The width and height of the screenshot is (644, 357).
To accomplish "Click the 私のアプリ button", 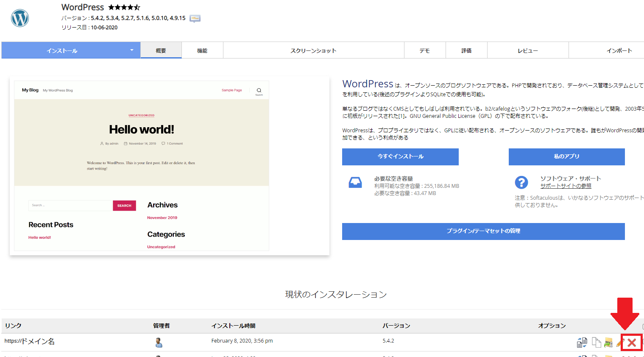I will (566, 156).
